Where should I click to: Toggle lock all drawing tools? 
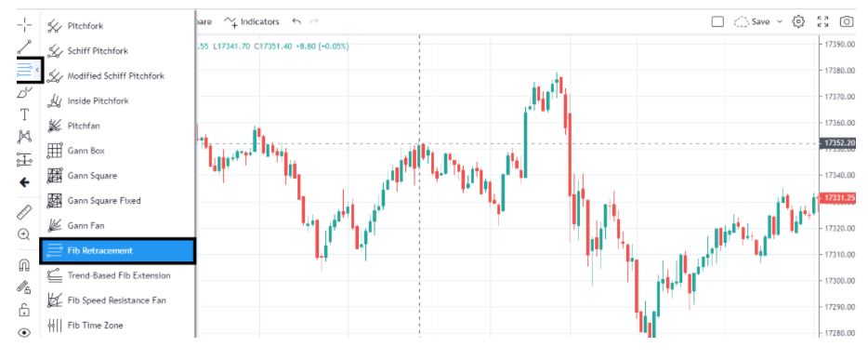[x=24, y=310]
